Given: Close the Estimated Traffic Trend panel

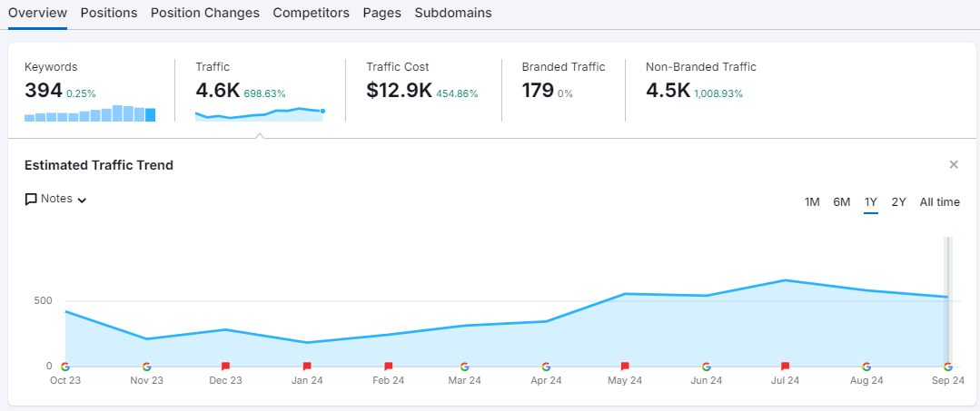Looking at the screenshot, I should (954, 164).
